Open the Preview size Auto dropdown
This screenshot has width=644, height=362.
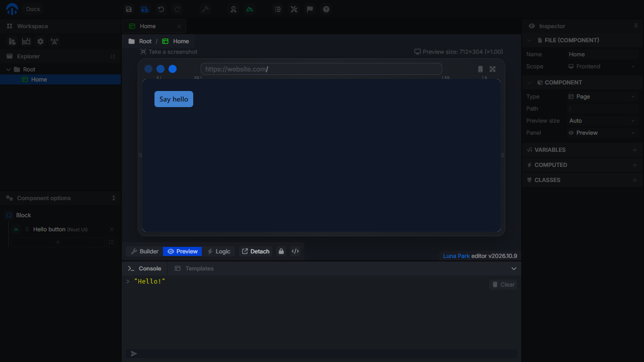click(602, 121)
